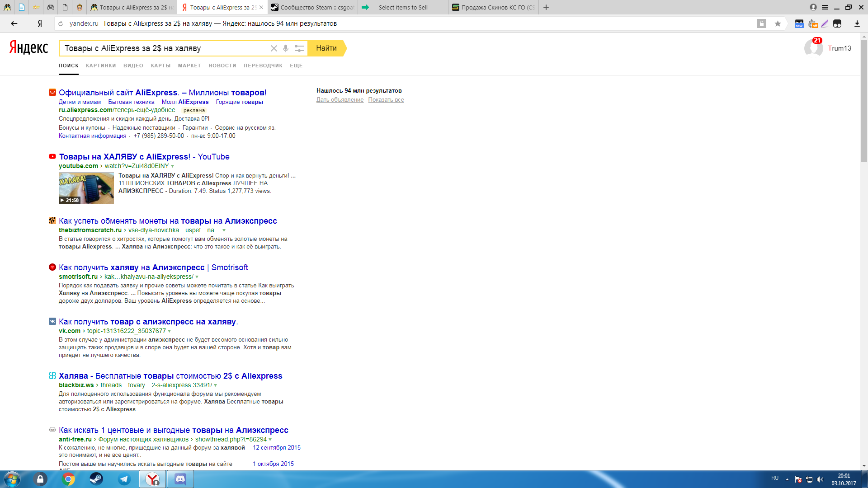
Task: Expand the dropdown arrow next to youtube.com URL
Action: pos(172,166)
